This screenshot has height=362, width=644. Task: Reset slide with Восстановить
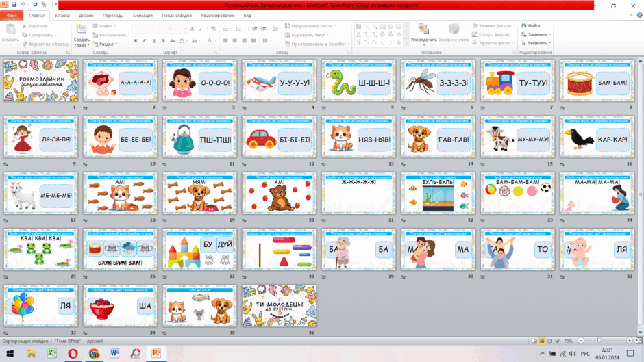click(x=109, y=35)
